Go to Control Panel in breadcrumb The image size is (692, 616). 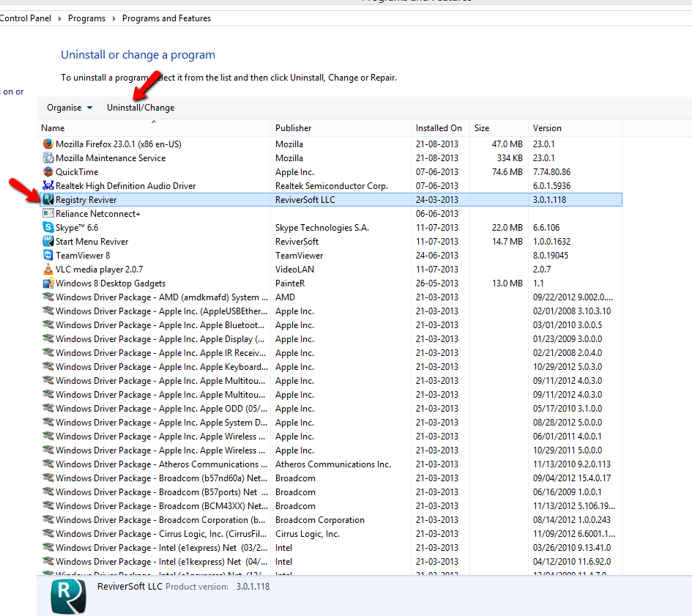(25, 18)
